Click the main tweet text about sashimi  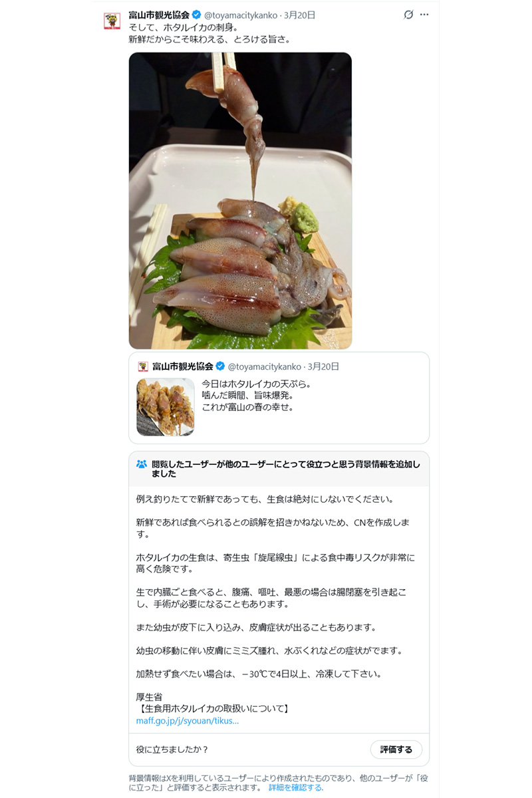point(210,33)
